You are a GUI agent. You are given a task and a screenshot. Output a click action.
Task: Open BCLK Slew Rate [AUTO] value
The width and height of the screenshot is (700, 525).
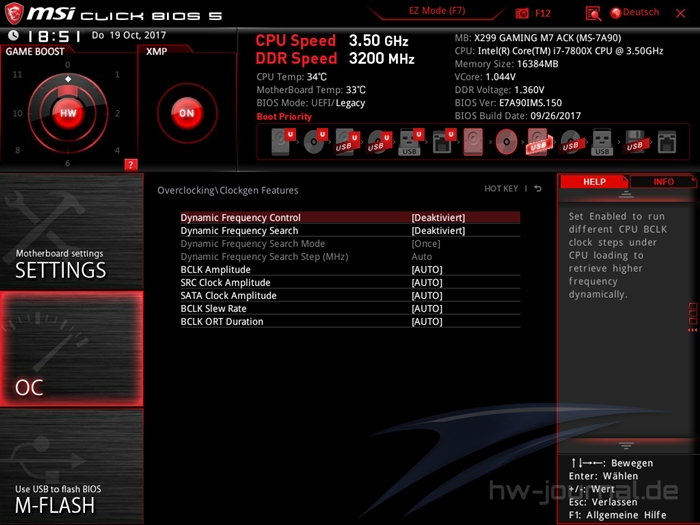[427, 308]
